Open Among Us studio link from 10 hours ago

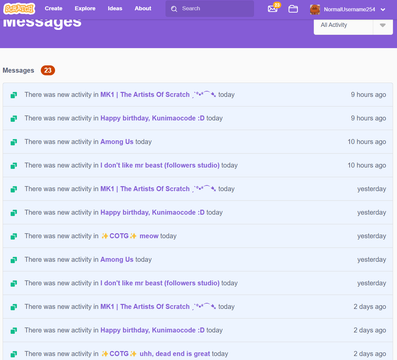tap(117, 142)
